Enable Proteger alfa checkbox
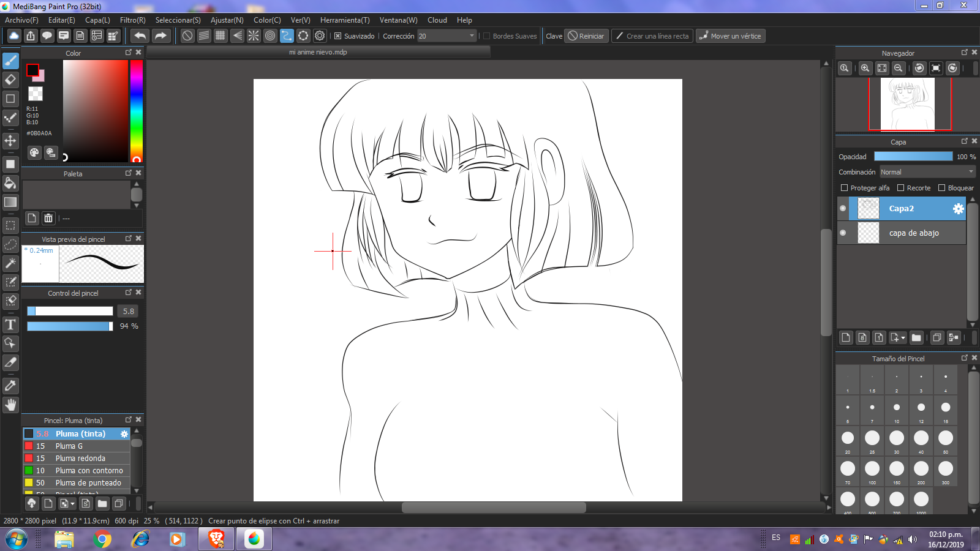This screenshot has width=980, height=551. point(844,188)
